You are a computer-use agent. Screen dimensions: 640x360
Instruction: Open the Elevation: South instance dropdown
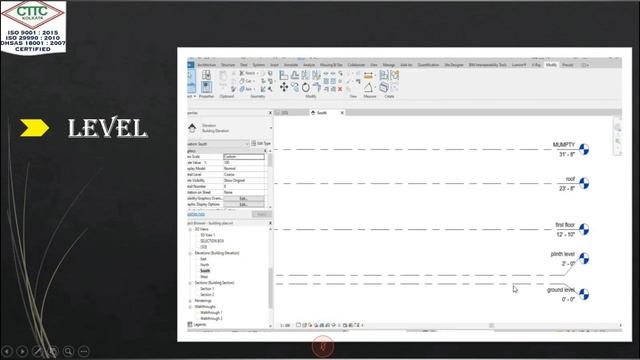(x=218, y=144)
